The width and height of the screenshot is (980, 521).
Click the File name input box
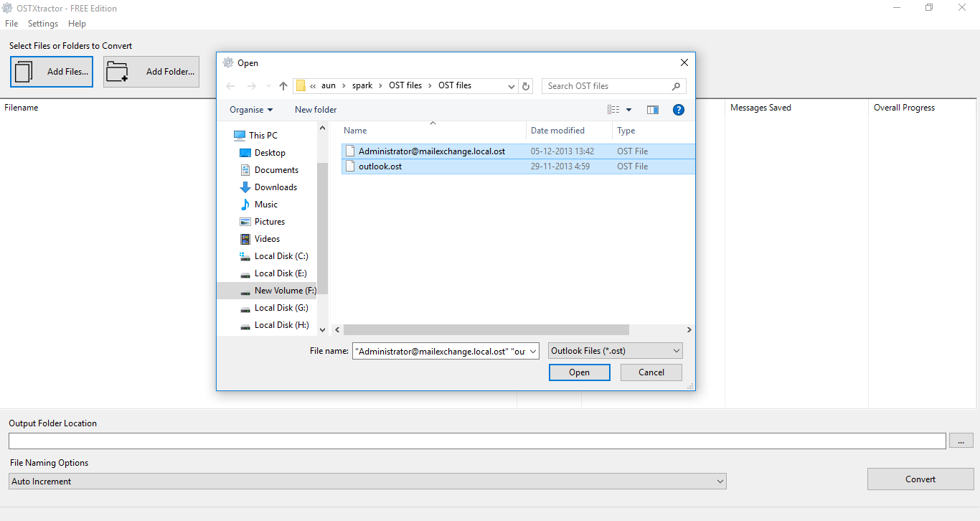click(x=440, y=352)
